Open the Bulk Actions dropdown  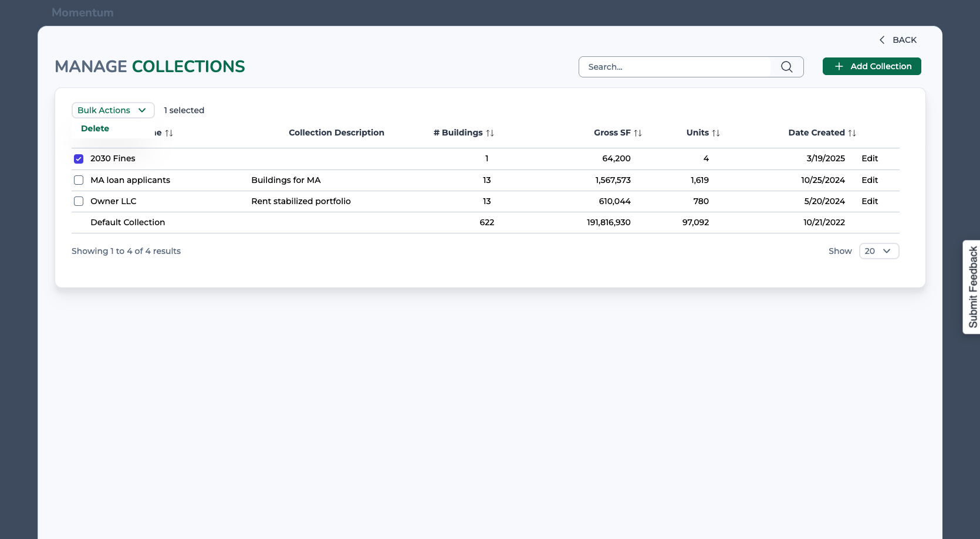tap(113, 110)
